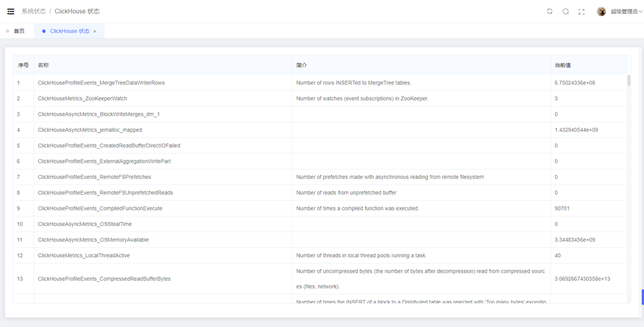644x327 pixels.
Task: Click description about uncompressed bytes read
Action: pos(421,279)
